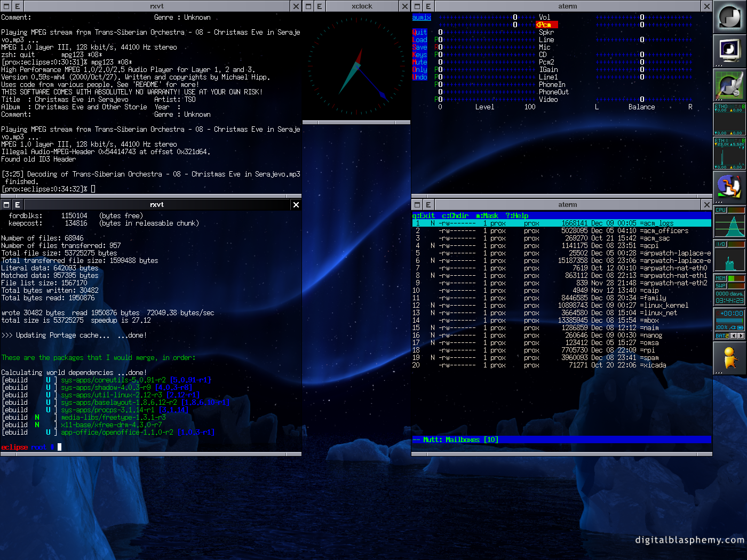The width and height of the screenshot is (747, 560).
Task: Click the E button on the aumix aterm titlebar
Action: pyautogui.click(x=428, y=6)
